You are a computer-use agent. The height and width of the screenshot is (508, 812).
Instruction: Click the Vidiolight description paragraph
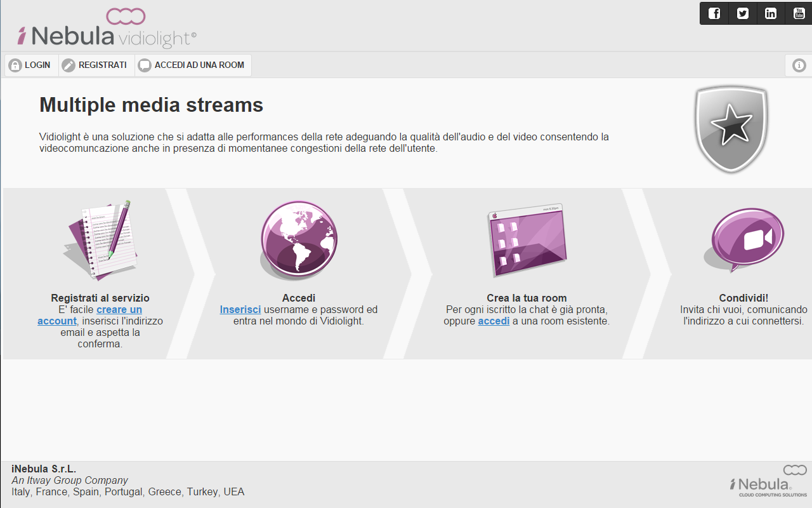[x=324, y=143]
